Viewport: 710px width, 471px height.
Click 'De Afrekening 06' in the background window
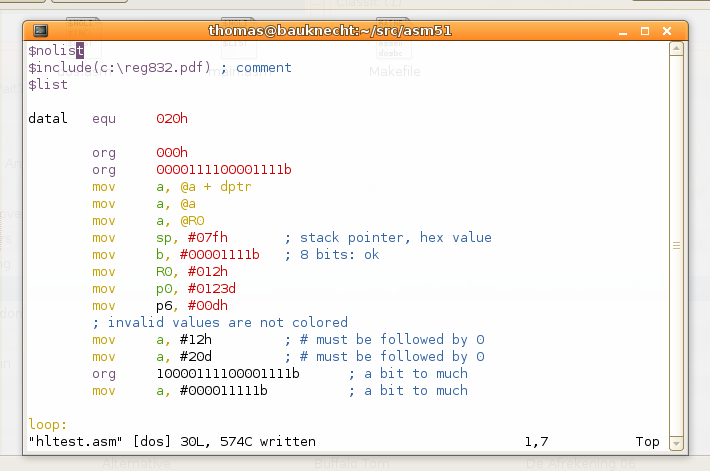[581, 464]
